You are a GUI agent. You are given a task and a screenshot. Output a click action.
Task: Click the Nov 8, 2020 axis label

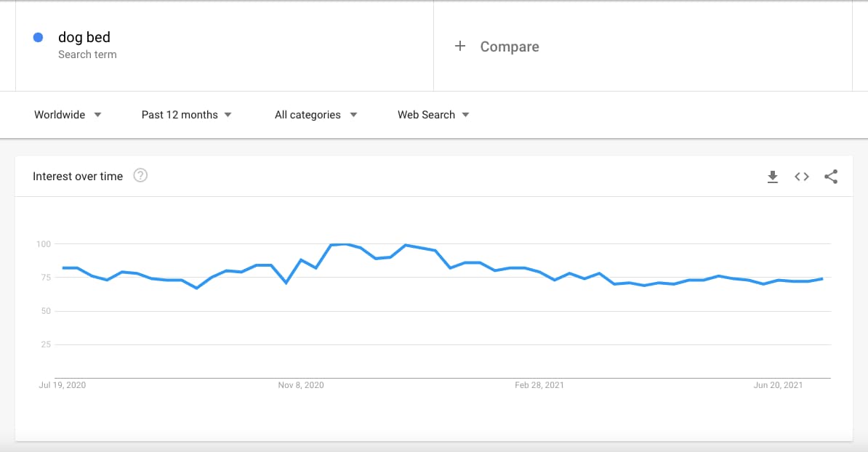pos(301,385)
